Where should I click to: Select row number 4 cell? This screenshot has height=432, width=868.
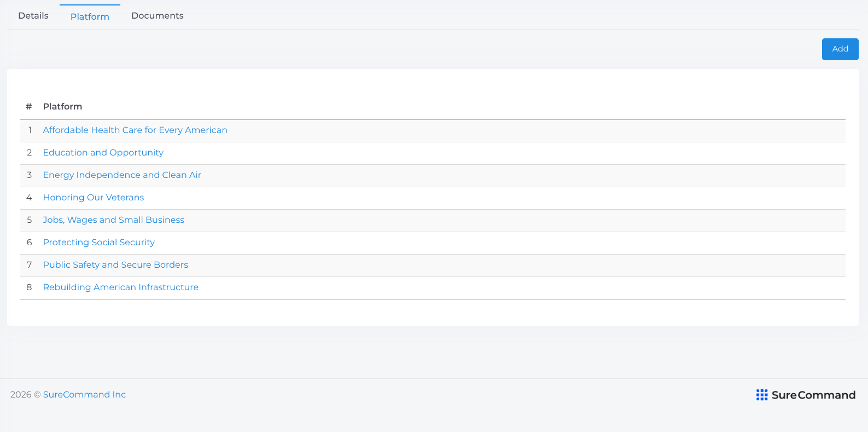30,198
